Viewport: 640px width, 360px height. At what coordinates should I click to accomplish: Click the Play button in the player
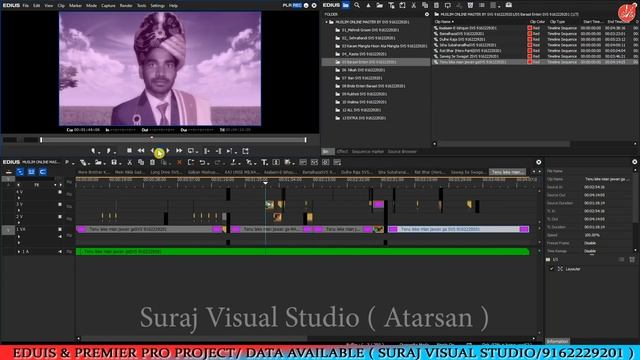click(159, 152)
